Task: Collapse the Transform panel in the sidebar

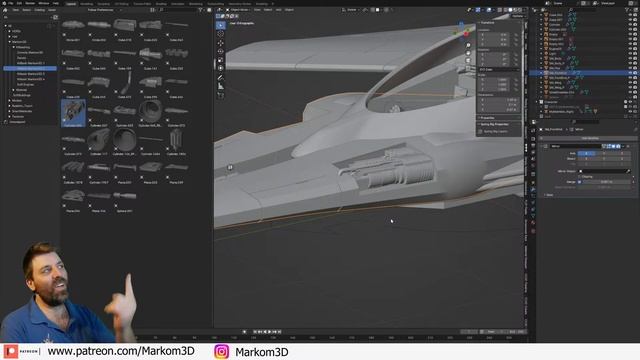Action: [487, 23]
